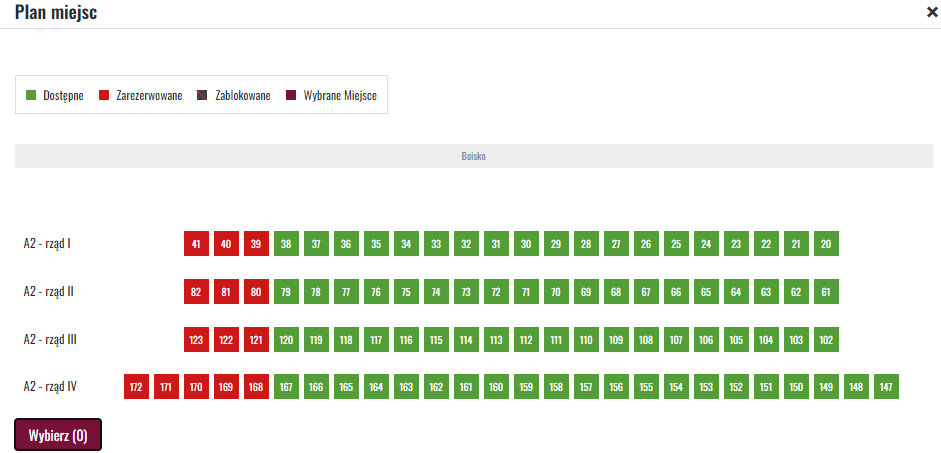
Task: Select seat 154 in row IV
Action: click(x=676, y=386)
